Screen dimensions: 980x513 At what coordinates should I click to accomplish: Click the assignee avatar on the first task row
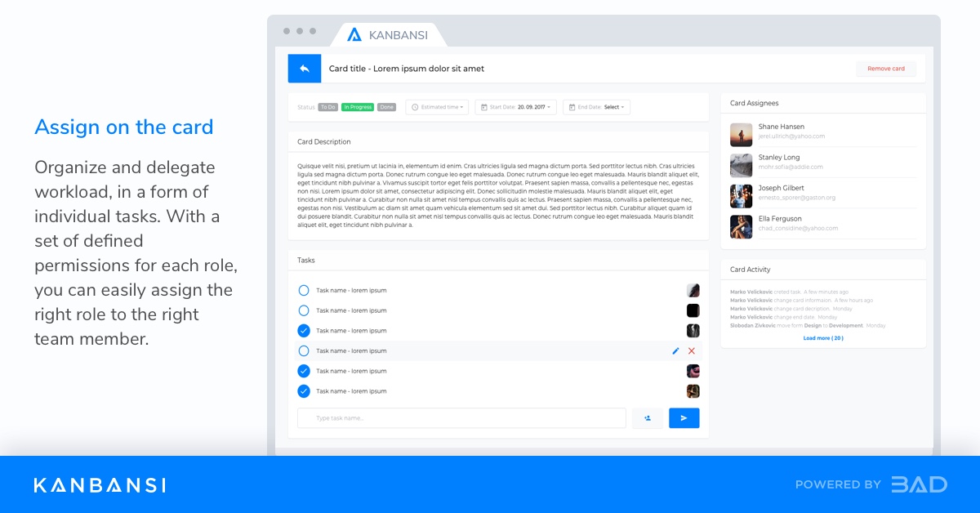(693, 290)
